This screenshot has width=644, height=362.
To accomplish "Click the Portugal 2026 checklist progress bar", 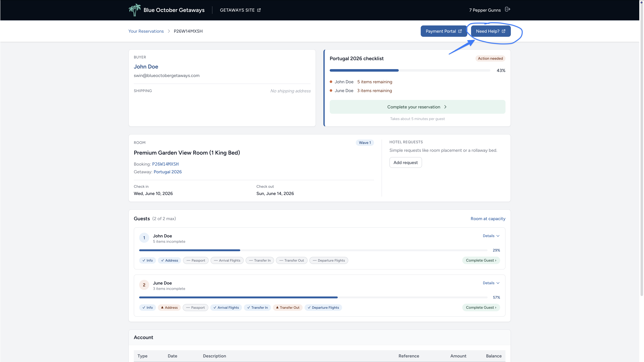I will pos(410,70).
